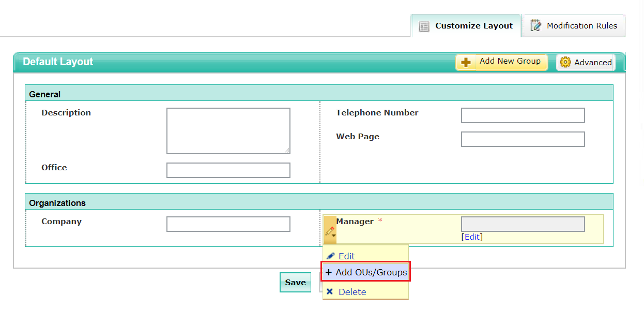Select the Edit pencil icon in the context menu
This screenshot has width=644, height=309.
(331, 256)
